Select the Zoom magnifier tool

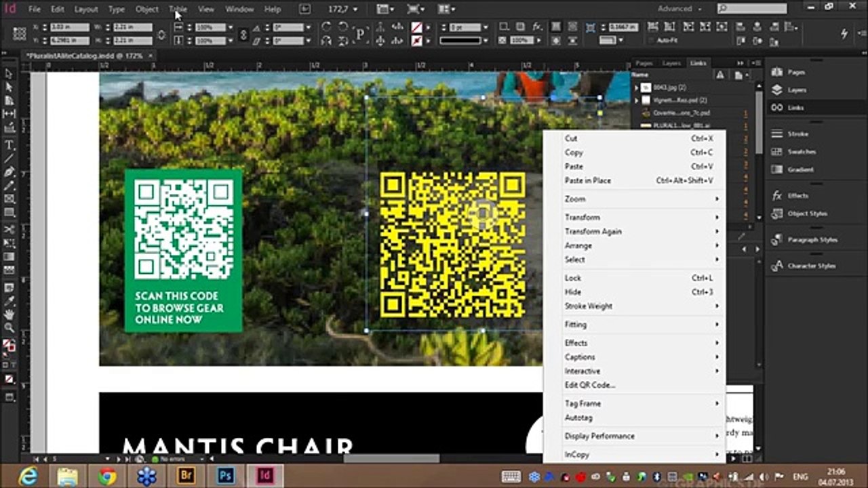9,328
